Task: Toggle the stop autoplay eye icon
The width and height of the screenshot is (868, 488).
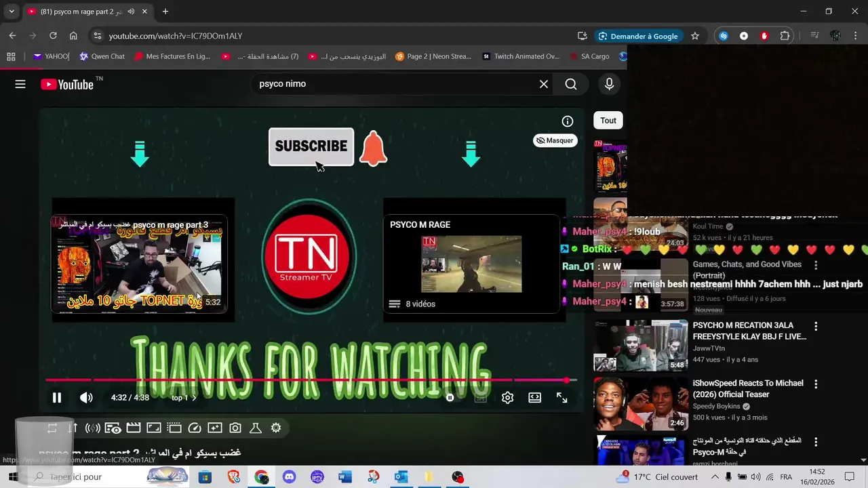Action: (x=113, y=428)
